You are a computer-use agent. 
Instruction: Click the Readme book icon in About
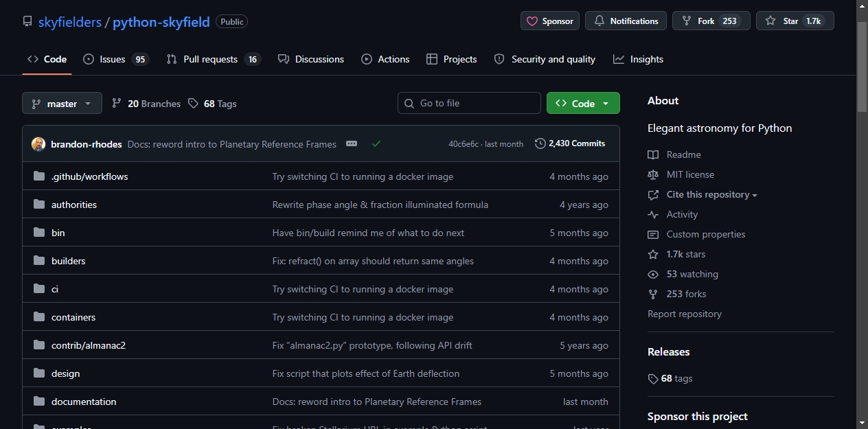[x=653, y=154]
